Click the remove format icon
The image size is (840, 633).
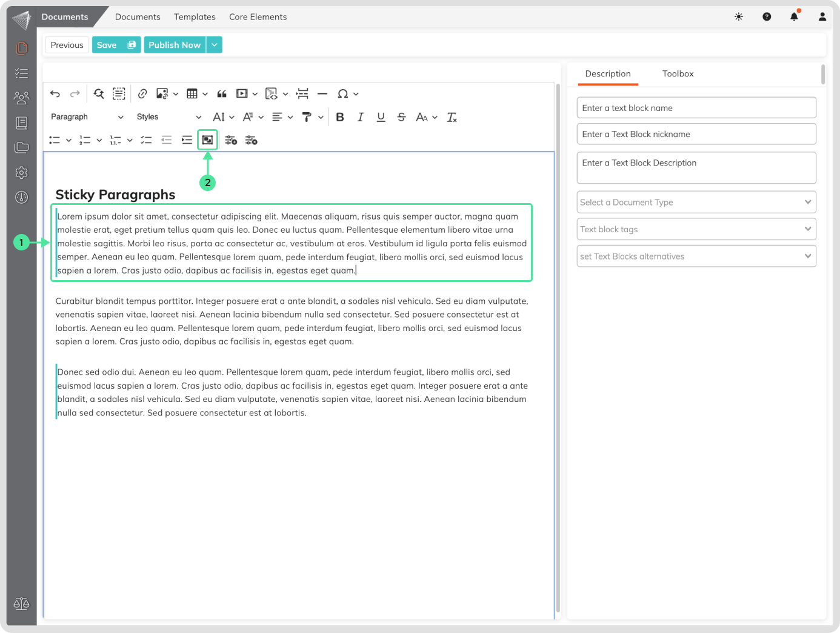tap(452, 117)
